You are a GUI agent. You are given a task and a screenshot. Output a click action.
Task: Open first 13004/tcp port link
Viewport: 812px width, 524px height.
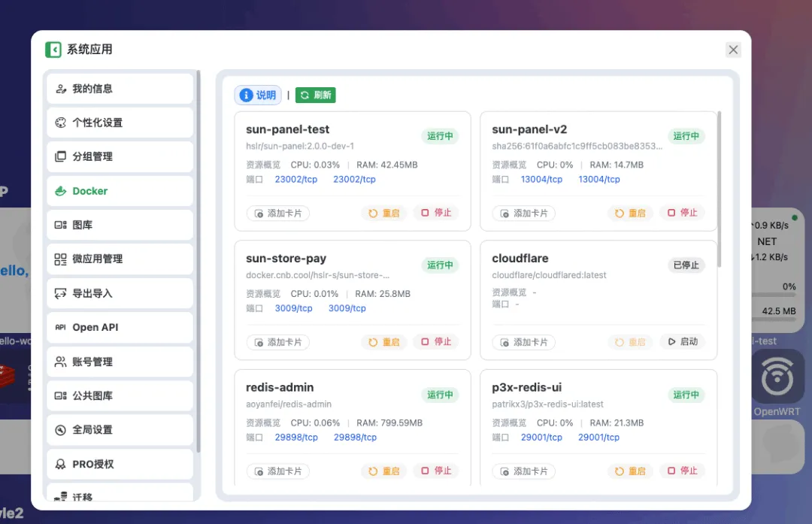point(541,179)
